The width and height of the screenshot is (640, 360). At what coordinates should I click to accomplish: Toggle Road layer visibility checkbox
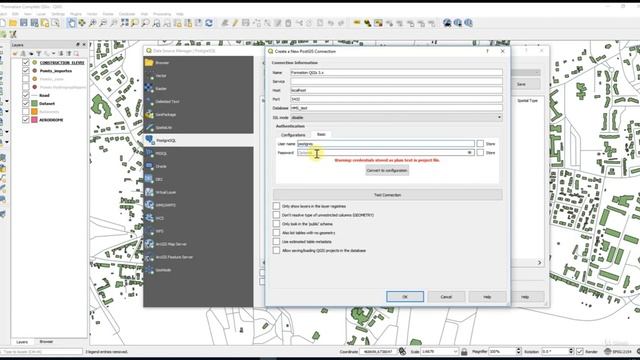[x=26, y=95]
